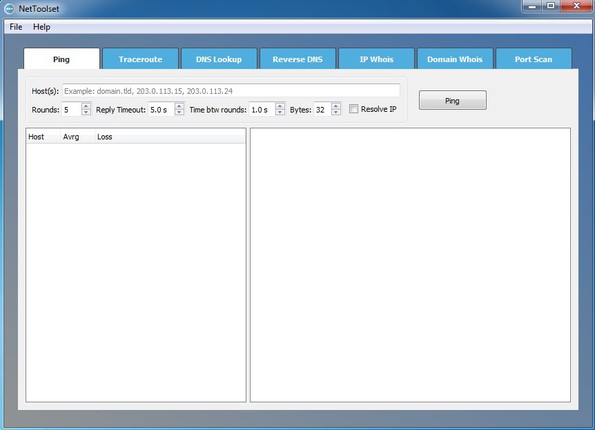Increase Time btw rounds with up arrow
This screenshot has width=595, height=430.
tap(280, 106)
